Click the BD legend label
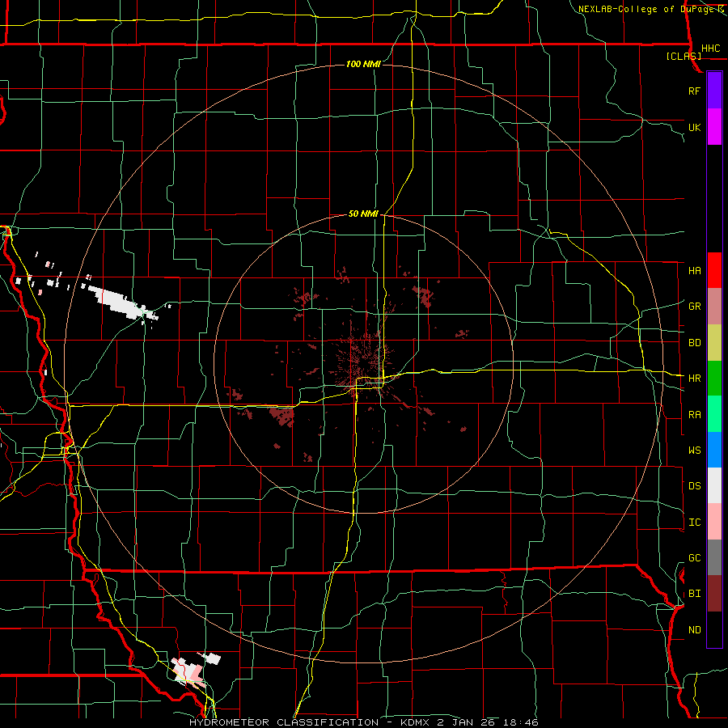 [695, 343]
